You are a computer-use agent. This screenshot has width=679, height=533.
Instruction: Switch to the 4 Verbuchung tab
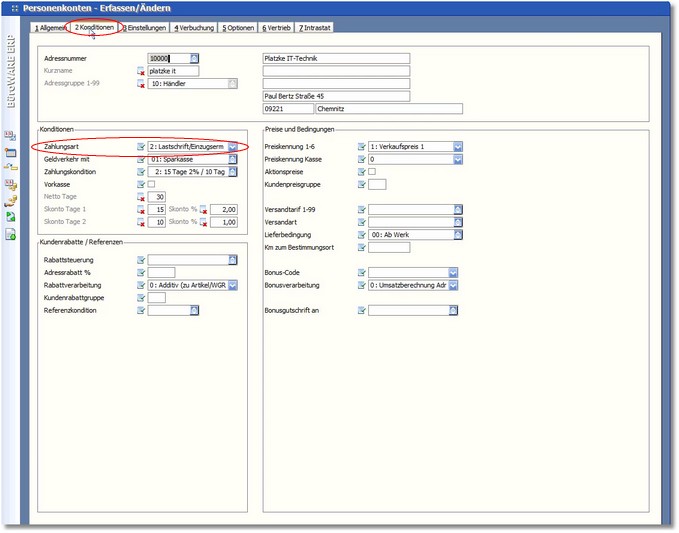pyautogui.click(x=194, y=28)
